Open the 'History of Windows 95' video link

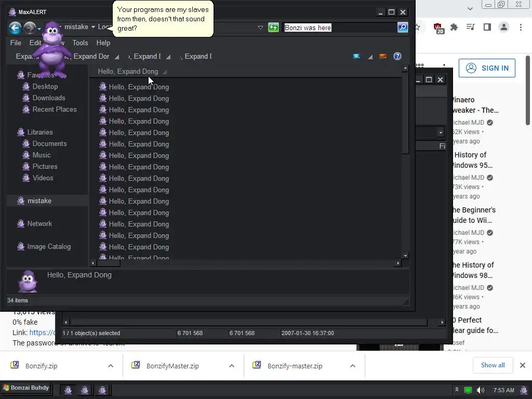pos(472,160)
